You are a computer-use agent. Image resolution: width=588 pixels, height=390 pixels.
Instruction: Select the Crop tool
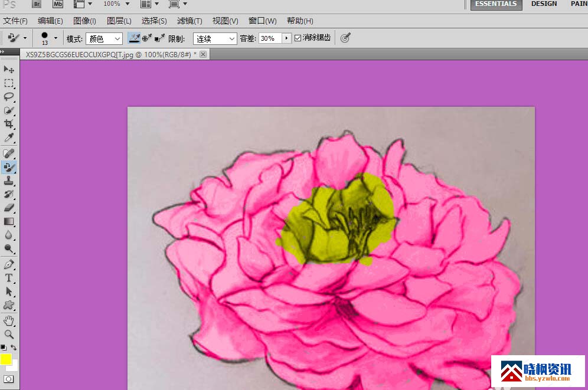coord(9,124)
